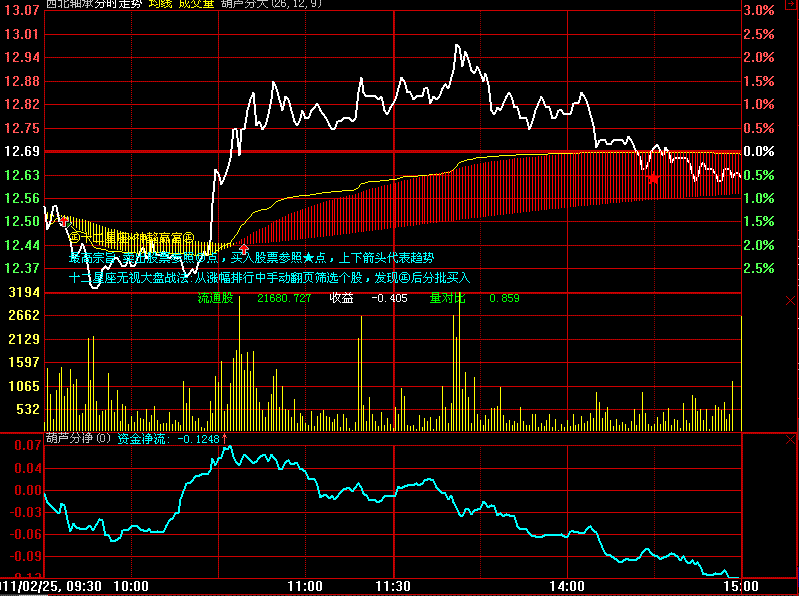Click the 0.00 net-flow axis label

(28, 491)
